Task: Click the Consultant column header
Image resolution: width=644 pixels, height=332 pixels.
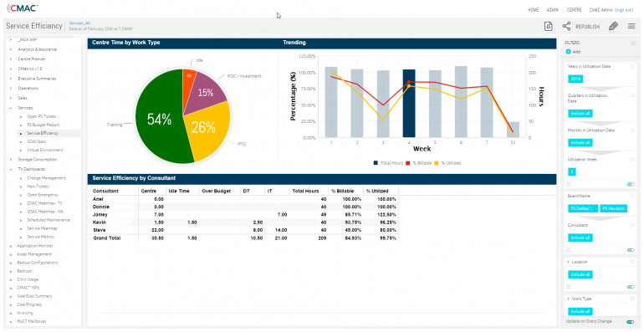Action: tap(105, 191)
